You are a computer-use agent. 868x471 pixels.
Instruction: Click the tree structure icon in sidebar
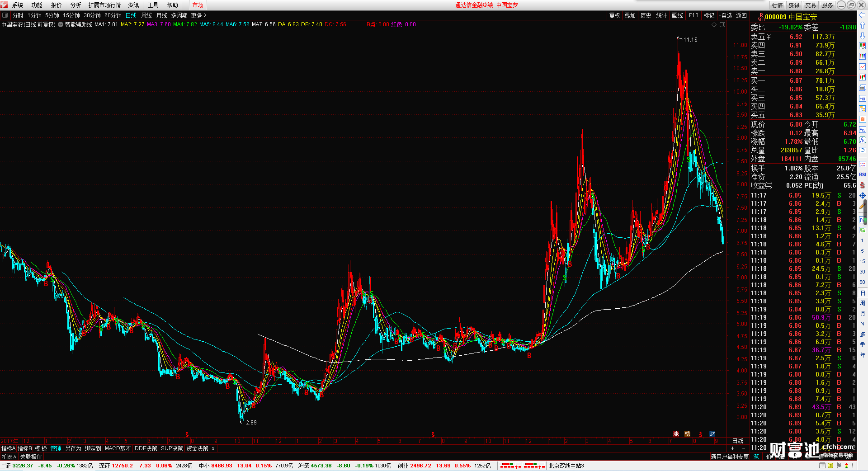(x=862, y=109)
